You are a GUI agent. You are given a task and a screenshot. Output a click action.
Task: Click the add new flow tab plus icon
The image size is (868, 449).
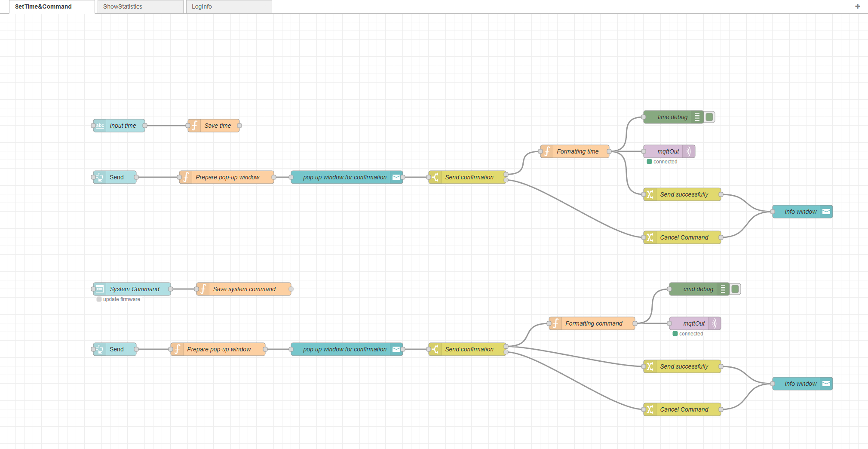(857, 6)
